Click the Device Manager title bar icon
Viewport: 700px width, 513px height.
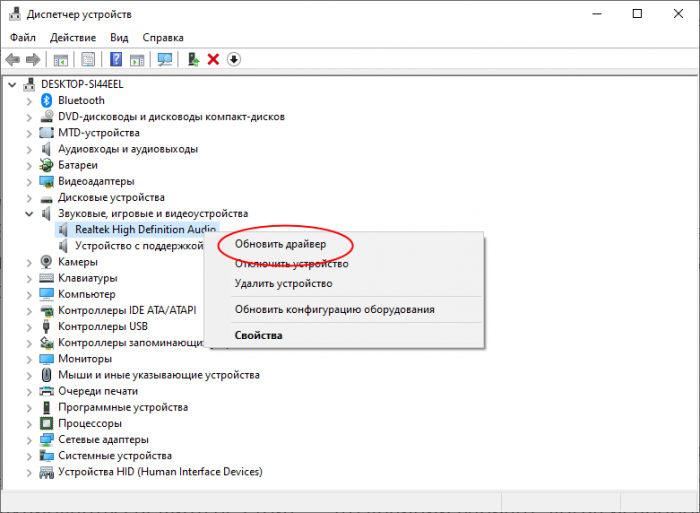15,14
